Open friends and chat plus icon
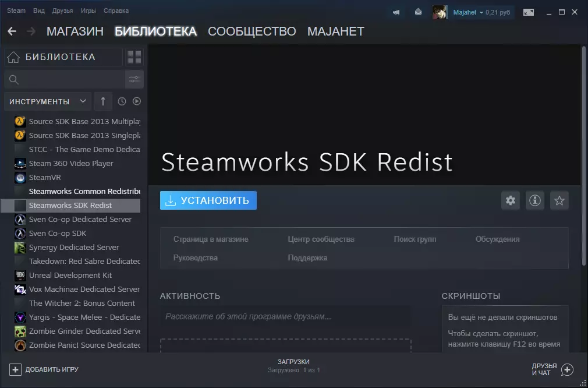588x388 pixels. click(x=567, y=369)
